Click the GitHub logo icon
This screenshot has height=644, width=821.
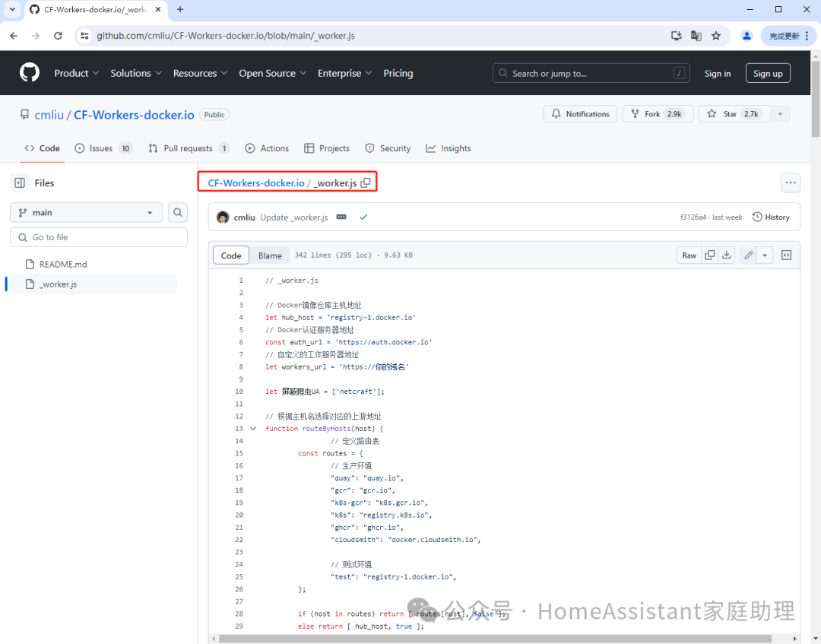pyautogui.click(x=30, y=73)
